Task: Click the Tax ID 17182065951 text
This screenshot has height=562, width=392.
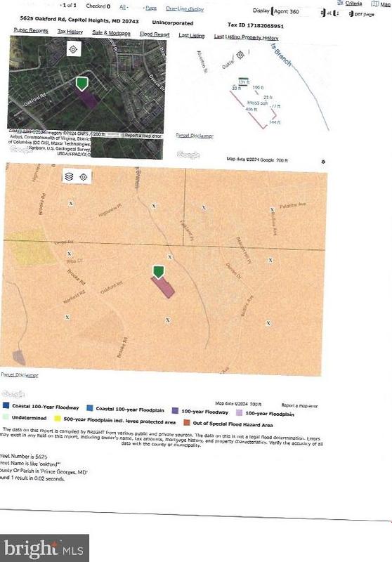Action: pyautogui.click(x=256, y=25)
